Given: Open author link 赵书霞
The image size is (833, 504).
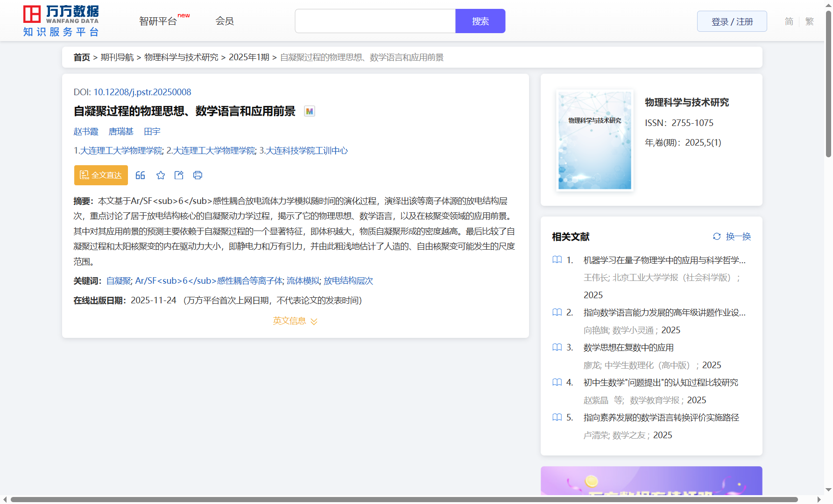Looking at the screenshot, I should click(86, 132).
